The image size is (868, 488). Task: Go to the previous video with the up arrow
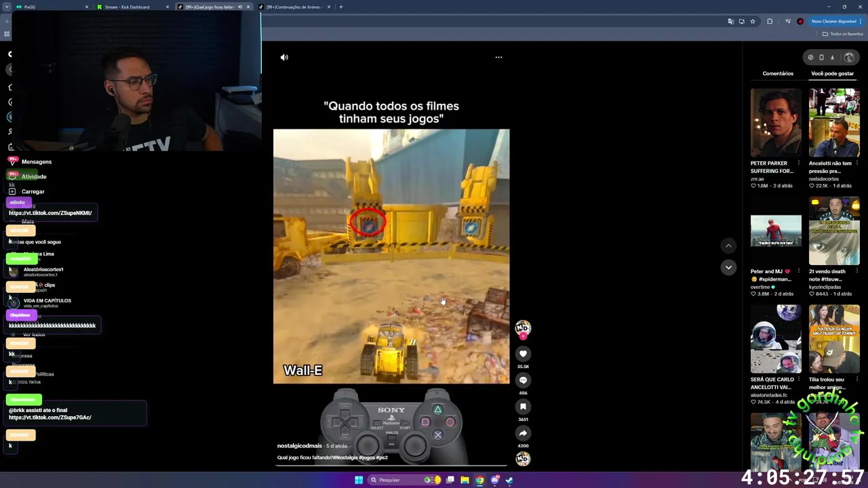[728, 245]
